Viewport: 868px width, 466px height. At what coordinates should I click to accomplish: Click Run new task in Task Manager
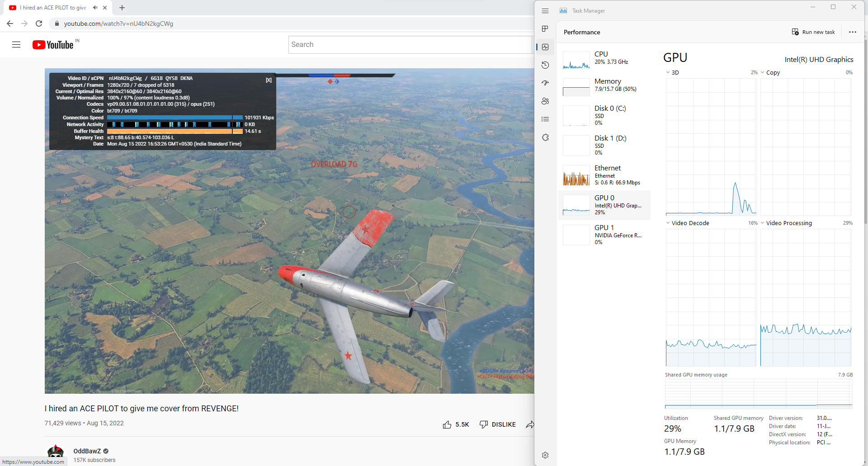(813, 32)
